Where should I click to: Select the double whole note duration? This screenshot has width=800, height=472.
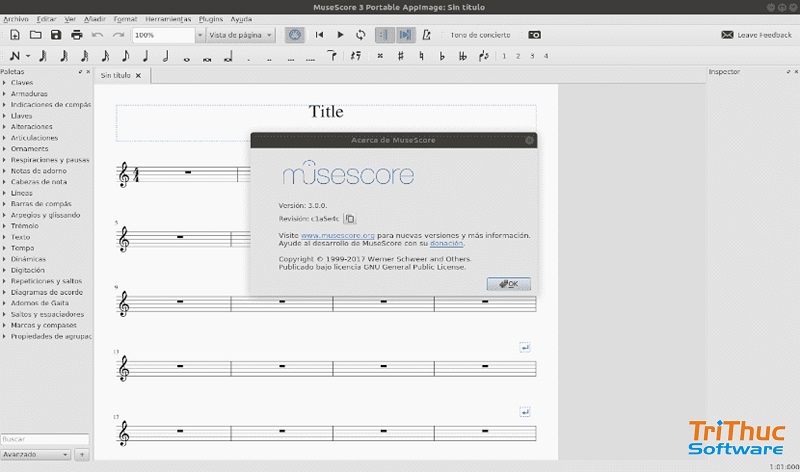pyautogui.click(x=207, y=59)
